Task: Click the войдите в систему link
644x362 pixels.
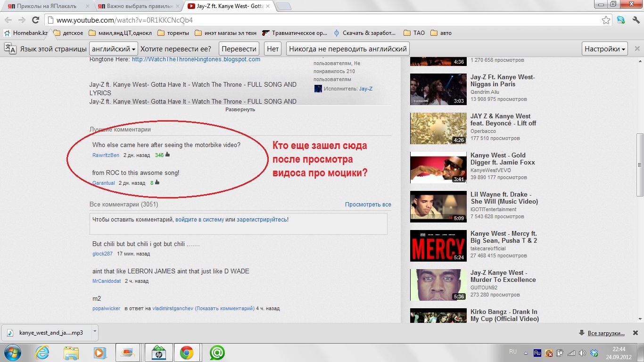Action: [x=199, y=220]
